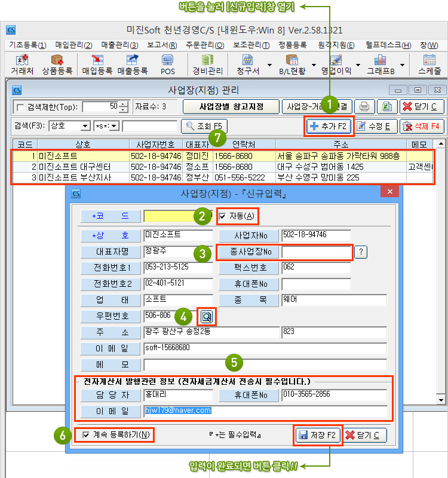
Task: Open the 매입관리(2) menu
Action: [x=73, y=45]
